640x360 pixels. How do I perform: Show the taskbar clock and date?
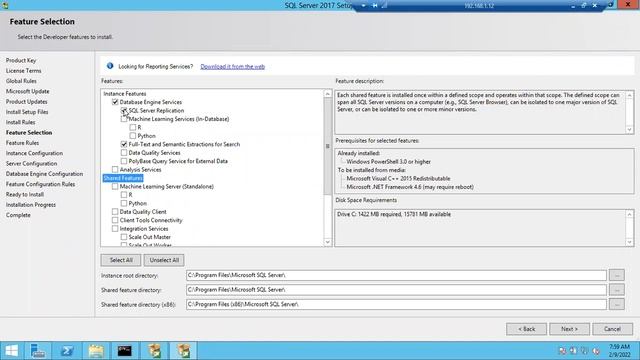(x=620, y=351)
